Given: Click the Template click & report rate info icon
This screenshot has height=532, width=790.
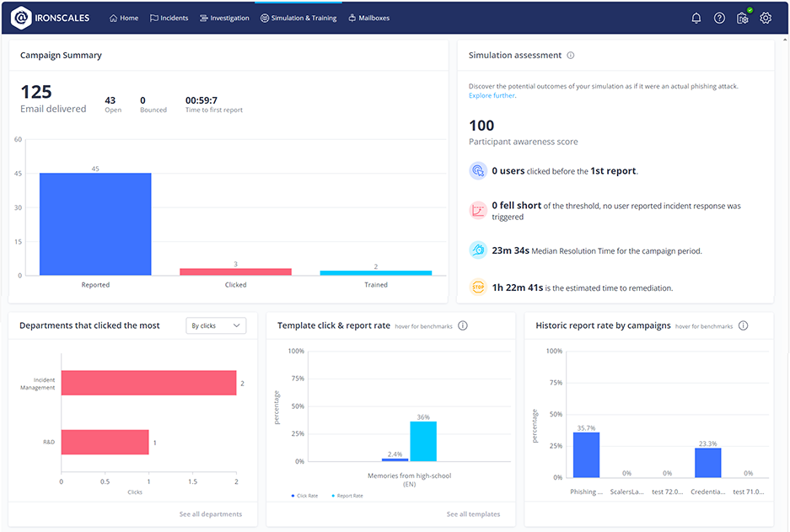Looking at the screenshot, I should pos(462,325).
